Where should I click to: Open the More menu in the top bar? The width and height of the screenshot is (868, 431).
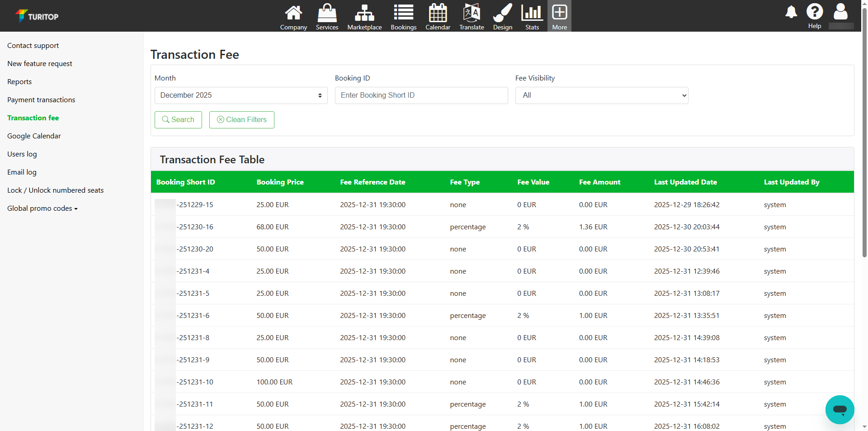coord(559,17)
